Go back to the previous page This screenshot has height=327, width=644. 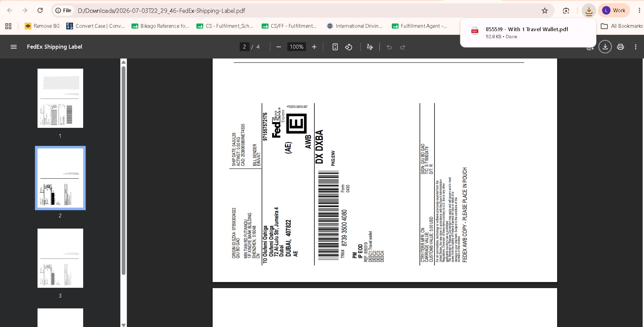pos(10,10)
